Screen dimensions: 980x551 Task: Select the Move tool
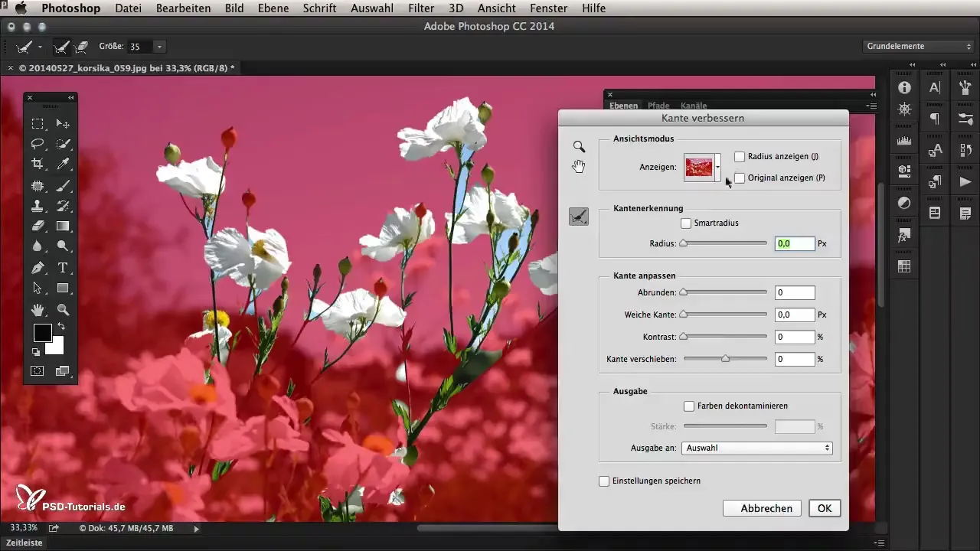point(64,123)
